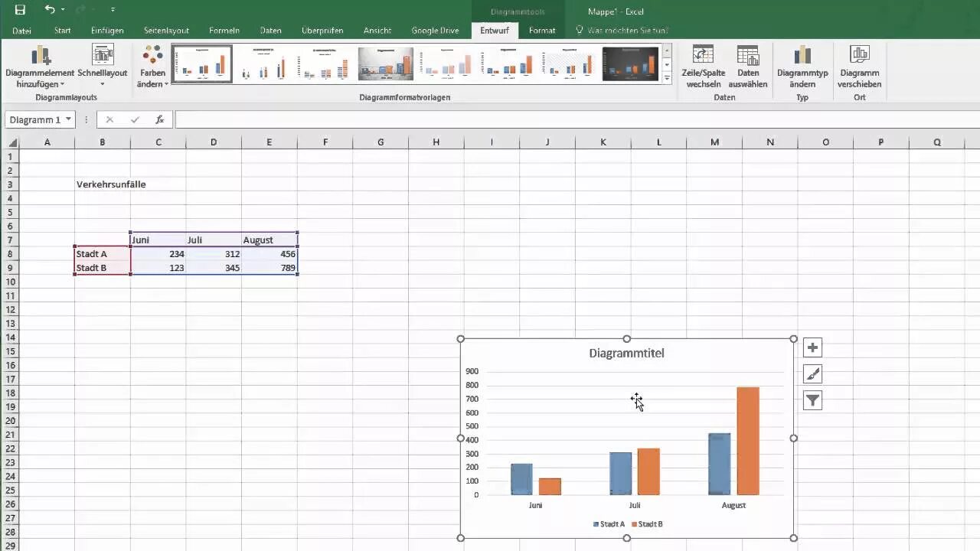980x551 pixels.
Task: Click Stadt B legend entry
Action: pos(646,524)
